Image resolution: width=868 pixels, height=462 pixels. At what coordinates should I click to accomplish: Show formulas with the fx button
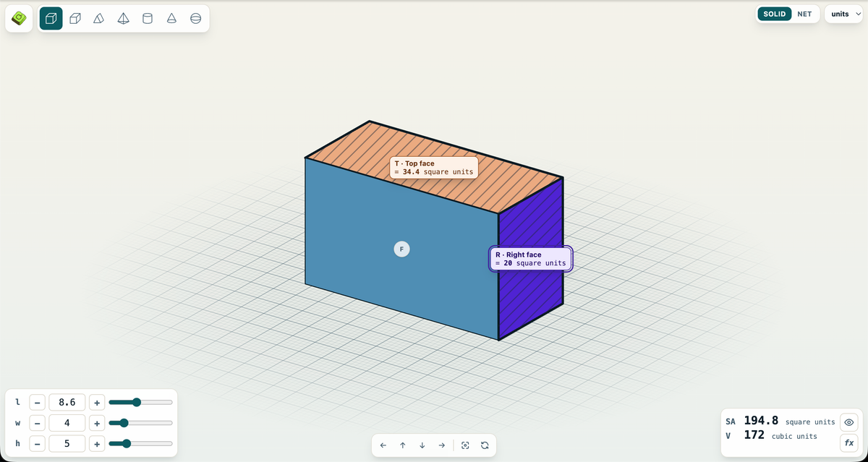pyautogui.click(x=849, y=442)
